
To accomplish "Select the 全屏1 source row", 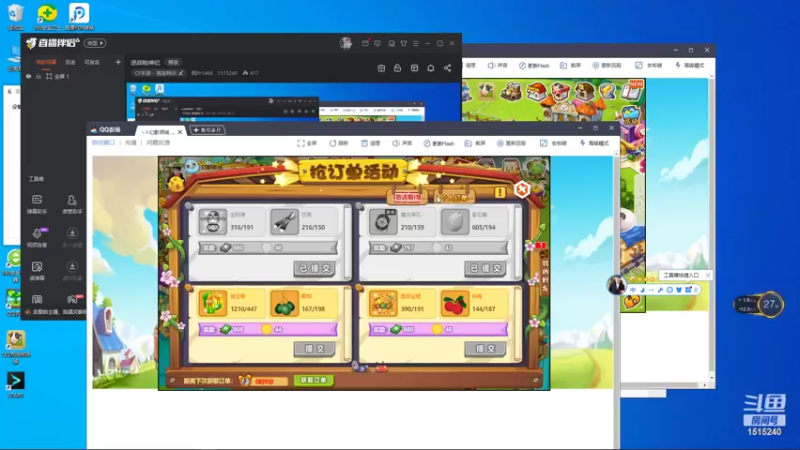I will pos(71,77).
